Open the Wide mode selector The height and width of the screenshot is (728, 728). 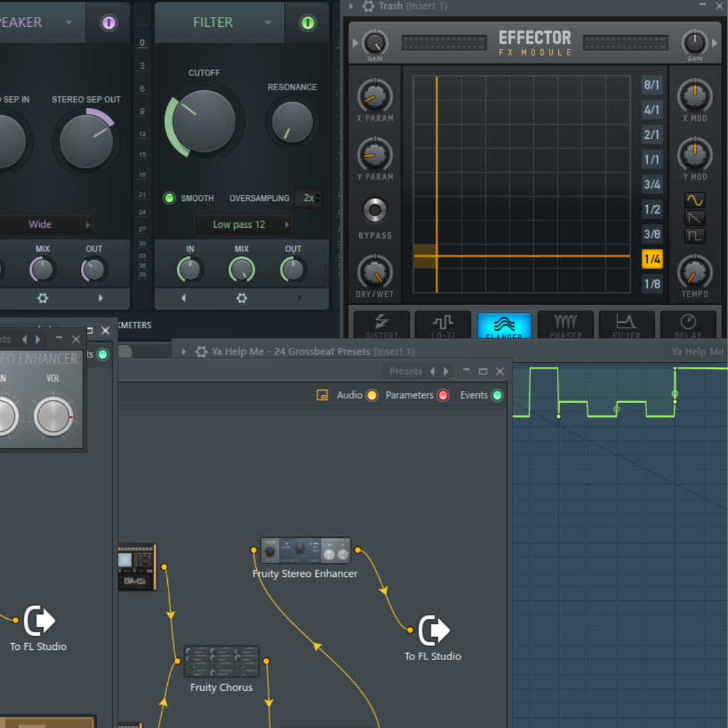click(40, 224)
